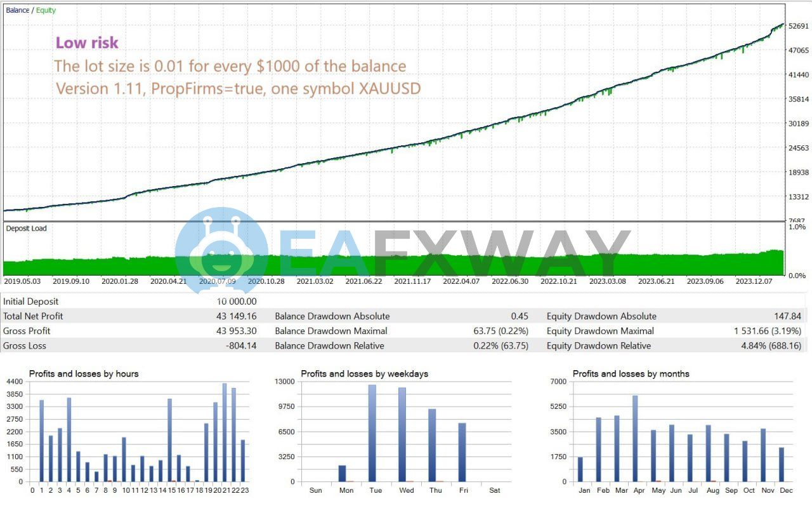
Task: Select the -804.14 gross loss value
Action: [240, 346]
